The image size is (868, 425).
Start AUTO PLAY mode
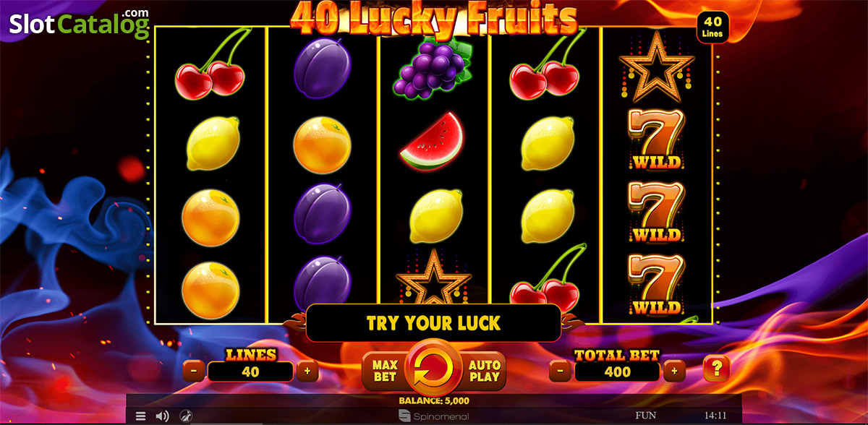click(x=484, y=371)
